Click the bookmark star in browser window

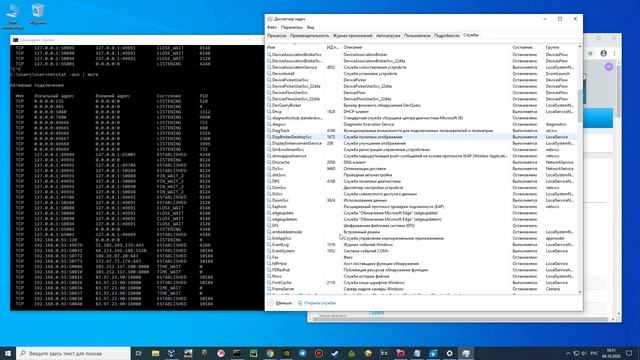[x=590, y=53]
